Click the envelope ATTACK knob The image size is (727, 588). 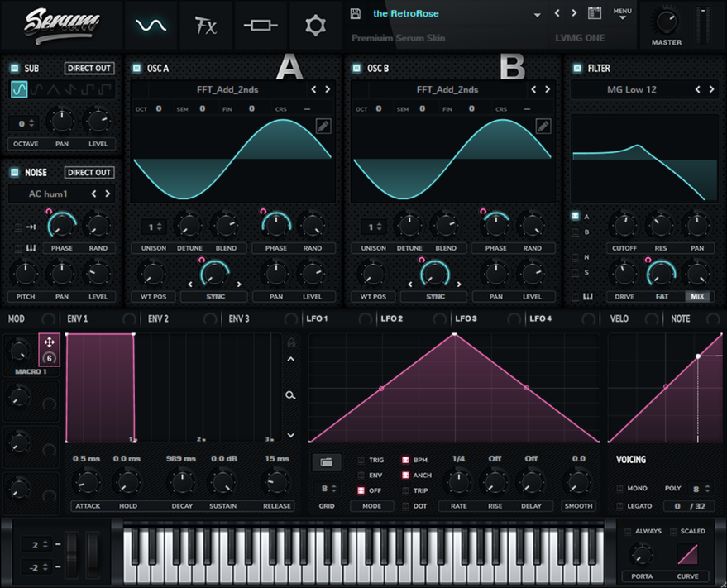88,482
